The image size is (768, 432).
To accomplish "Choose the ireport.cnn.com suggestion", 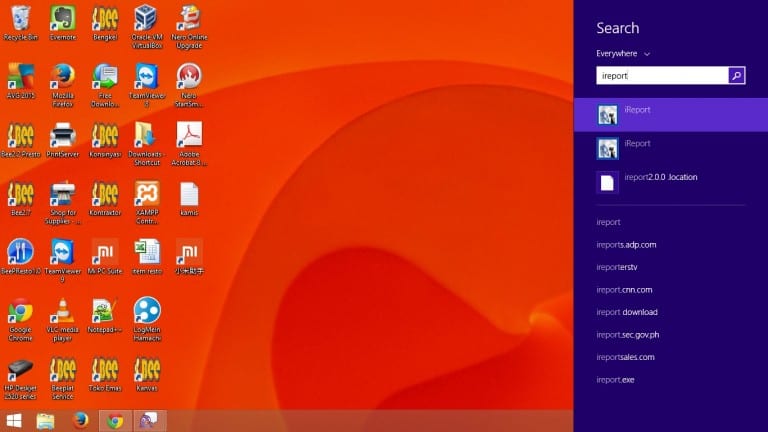I will click(624, 289).
